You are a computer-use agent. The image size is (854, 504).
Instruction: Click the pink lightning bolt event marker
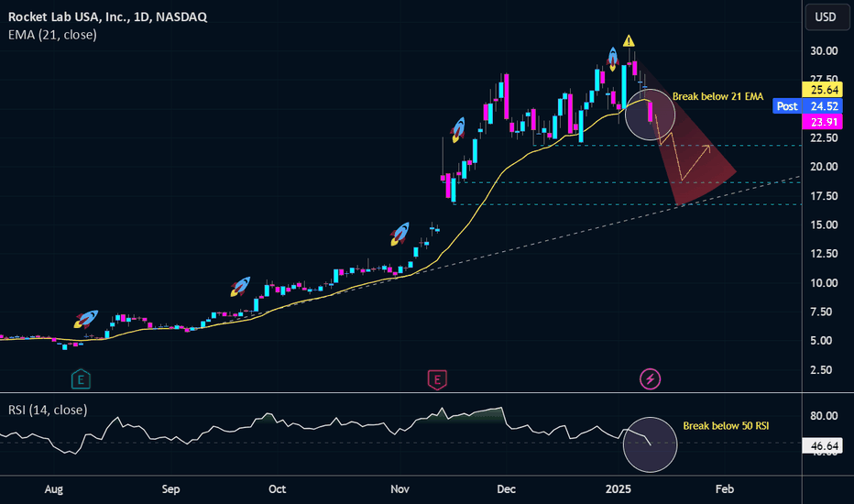pyautogui.click(x=650, y=378)
